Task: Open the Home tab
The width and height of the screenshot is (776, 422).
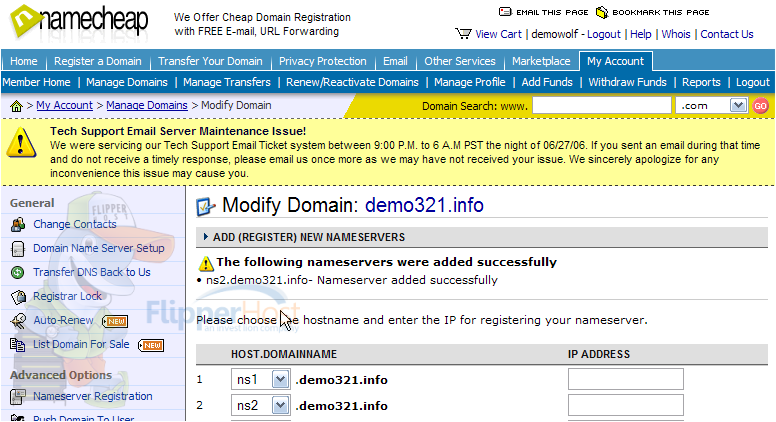Action: coord(24,61)
